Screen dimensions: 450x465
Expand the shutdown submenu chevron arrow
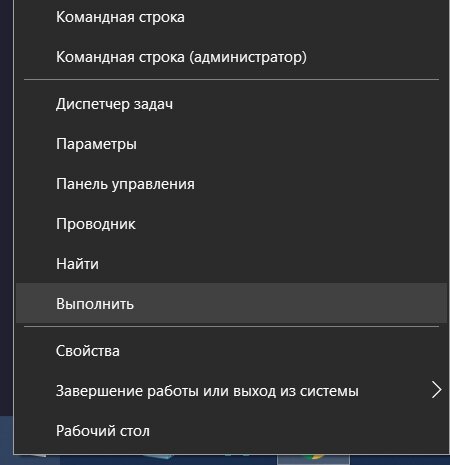(x=436, y=390)
